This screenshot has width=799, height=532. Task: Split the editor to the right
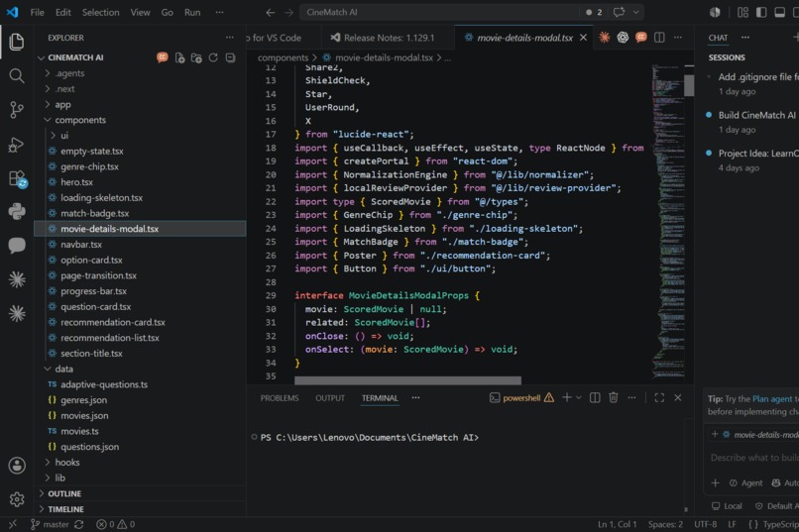(659, 38)
